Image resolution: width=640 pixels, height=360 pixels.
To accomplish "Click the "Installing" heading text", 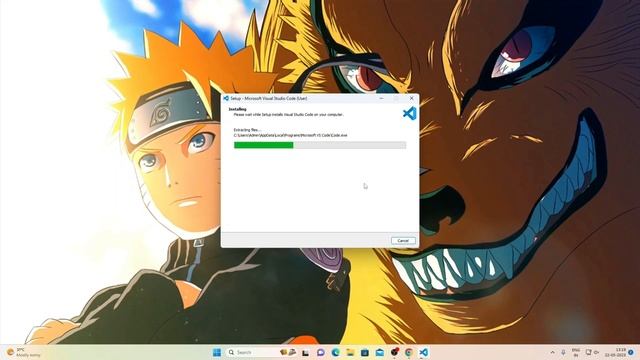I will click(x=238, y=109).
